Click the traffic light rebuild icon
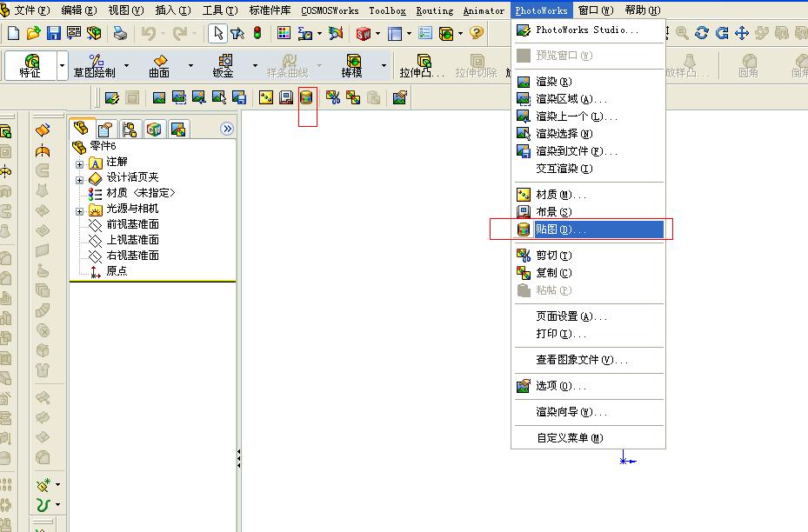 [x=257, y=34]
